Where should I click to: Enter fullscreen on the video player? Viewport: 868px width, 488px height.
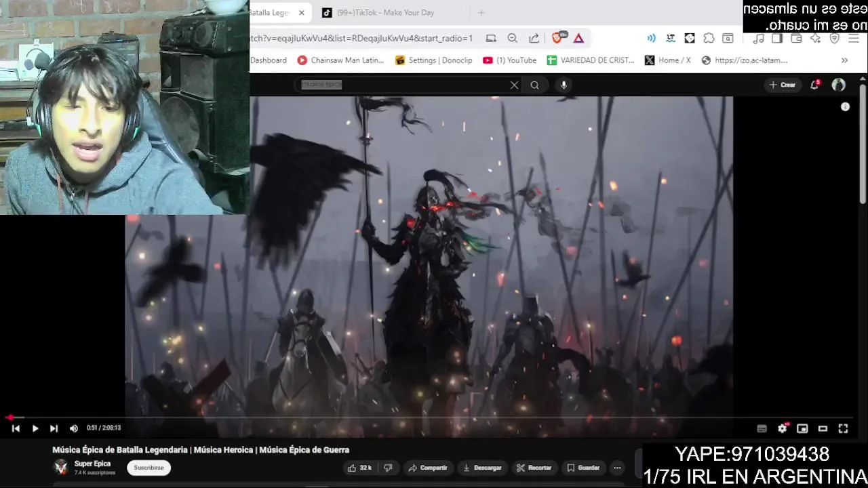[843, 428]
